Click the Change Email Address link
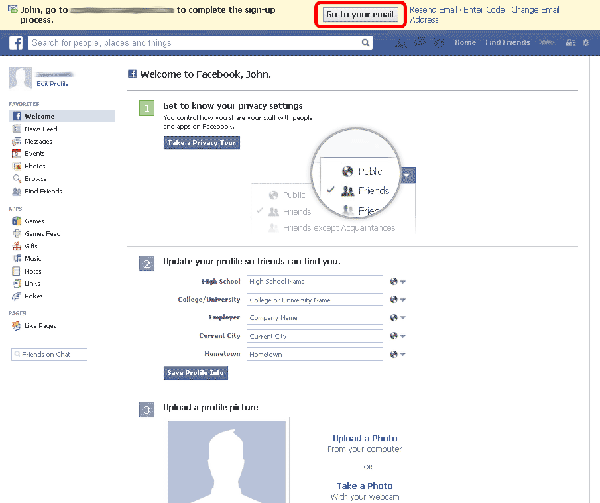The height and width of the screenshot is (503, 600). (x=484, y=15)
